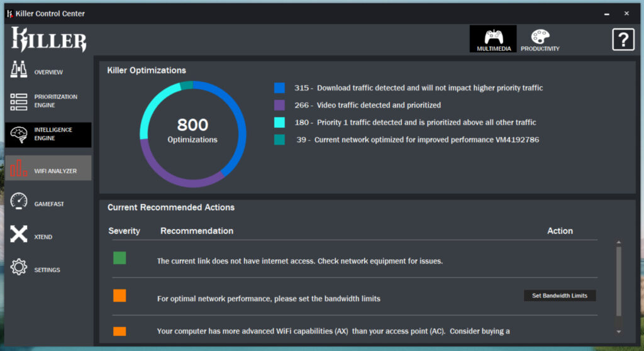Open the Xtend X icon

(x=18, y=234)
